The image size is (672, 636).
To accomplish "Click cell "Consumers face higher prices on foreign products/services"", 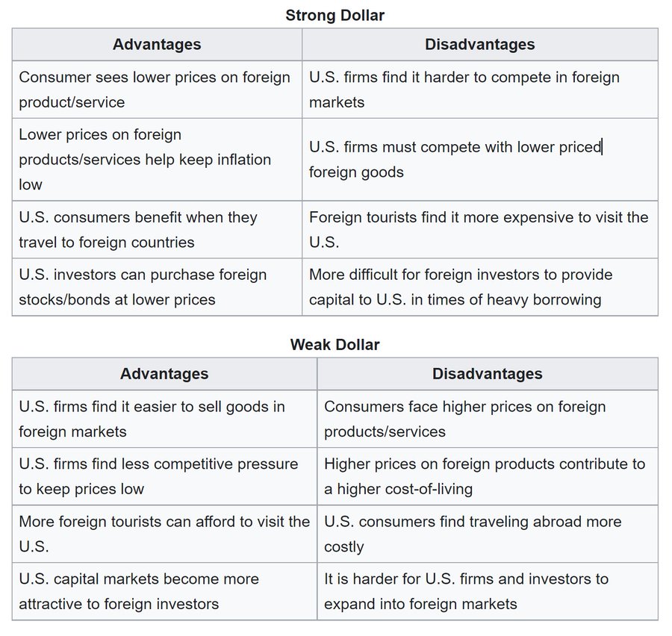I will click(x=464, y=419).
